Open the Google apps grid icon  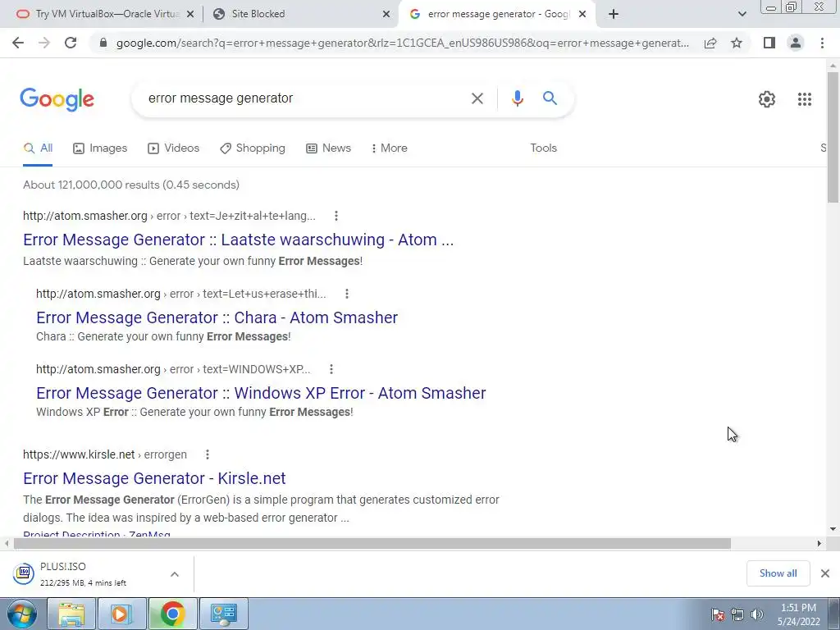point(804,99)
